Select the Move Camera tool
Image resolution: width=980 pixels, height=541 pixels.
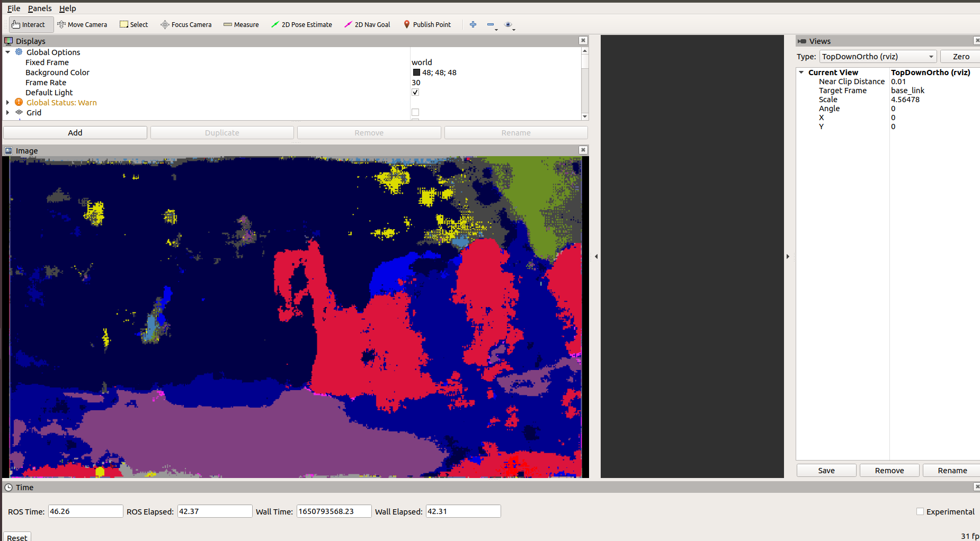(82, 24)
